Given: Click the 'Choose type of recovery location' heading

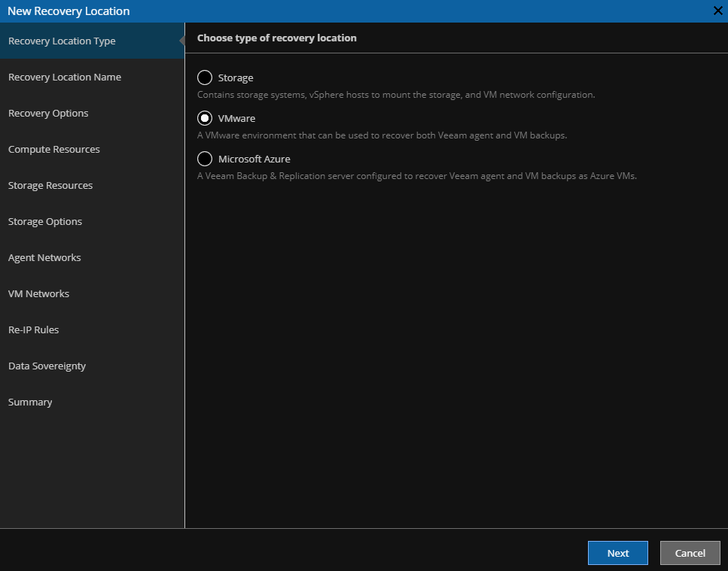Looking at the screenshot, I should pos(277,38).
